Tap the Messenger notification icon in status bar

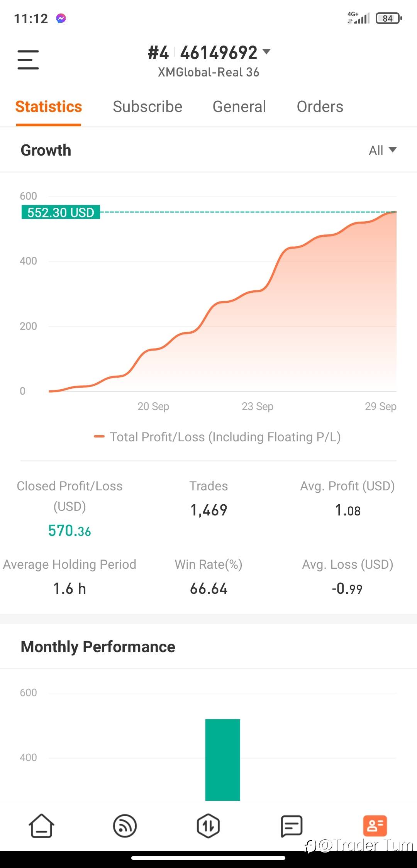pos(61,18)
